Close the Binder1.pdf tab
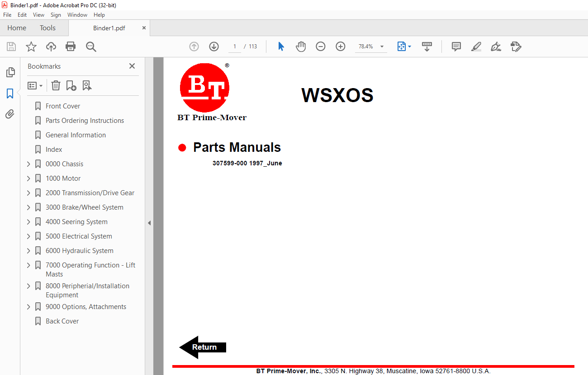The height and width of the screenshot is (375, 588). pyautogui.click(x=144, y=28)
